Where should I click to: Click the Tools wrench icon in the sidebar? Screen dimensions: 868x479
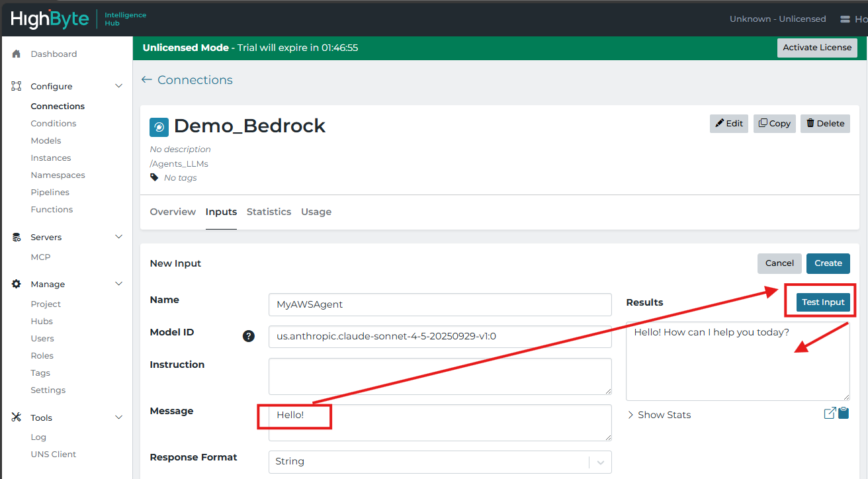(17, 417)
